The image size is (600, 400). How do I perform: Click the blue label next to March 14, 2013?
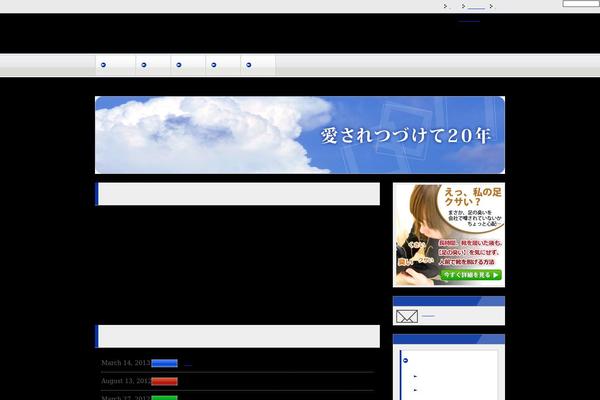pyautogui.click(x=165, y=363)
